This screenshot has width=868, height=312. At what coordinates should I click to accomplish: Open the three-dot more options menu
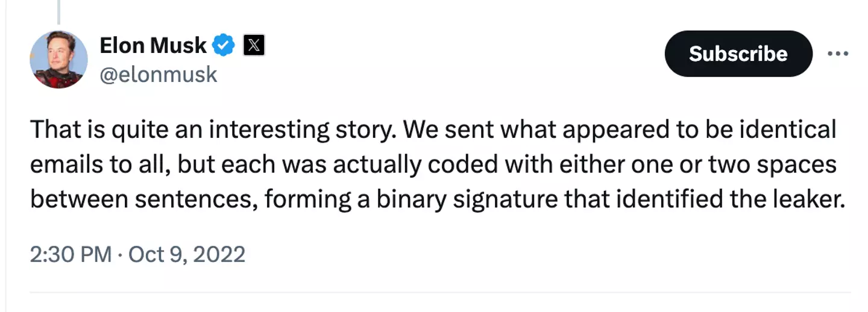click(x=838, y=54)
